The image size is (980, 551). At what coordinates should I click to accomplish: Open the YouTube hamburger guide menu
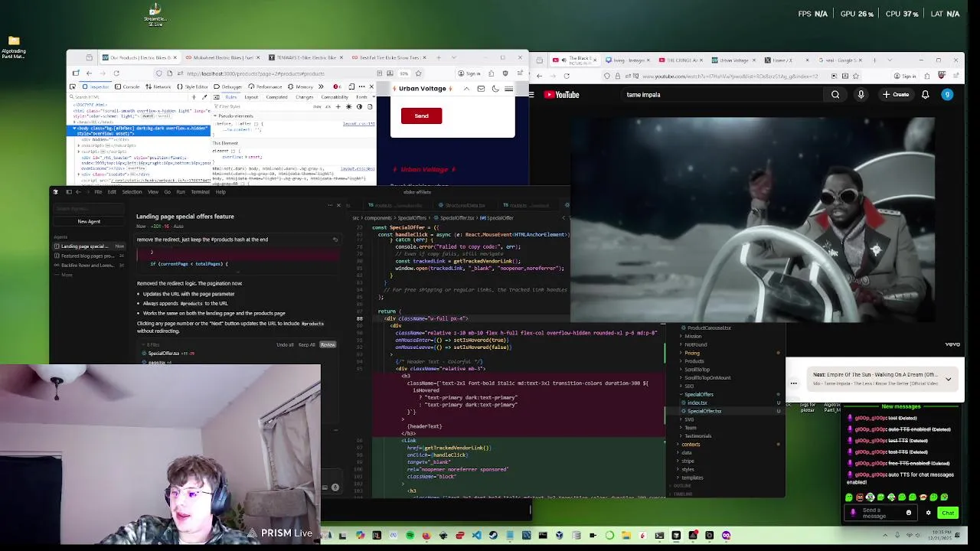(x=531, y=95)
